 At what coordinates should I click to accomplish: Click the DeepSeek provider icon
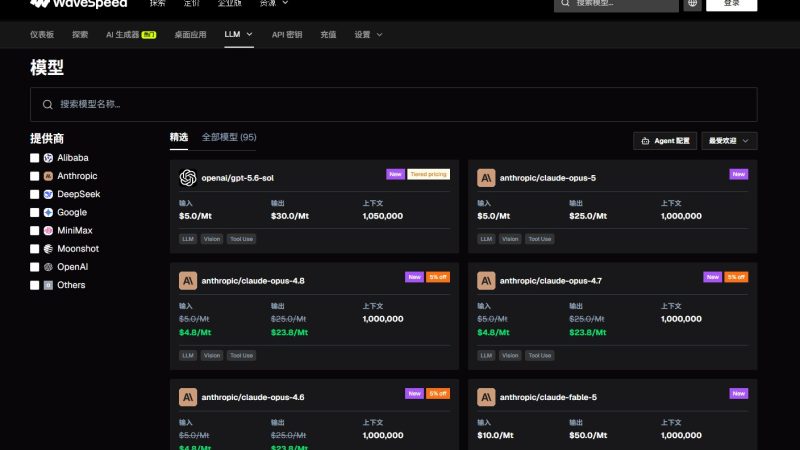48,194
